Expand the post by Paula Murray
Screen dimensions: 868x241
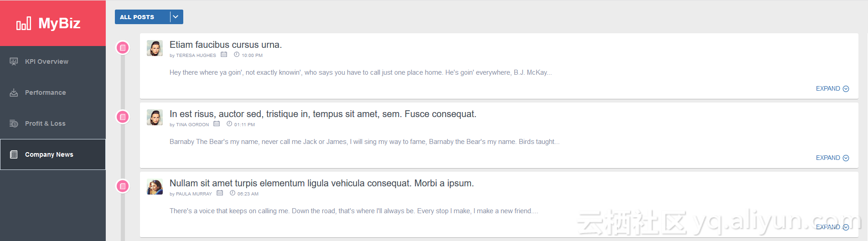pos(832,227)
